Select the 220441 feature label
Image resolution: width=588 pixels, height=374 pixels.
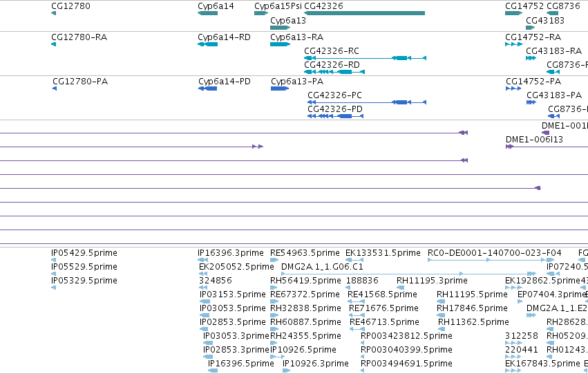[522, 350]
